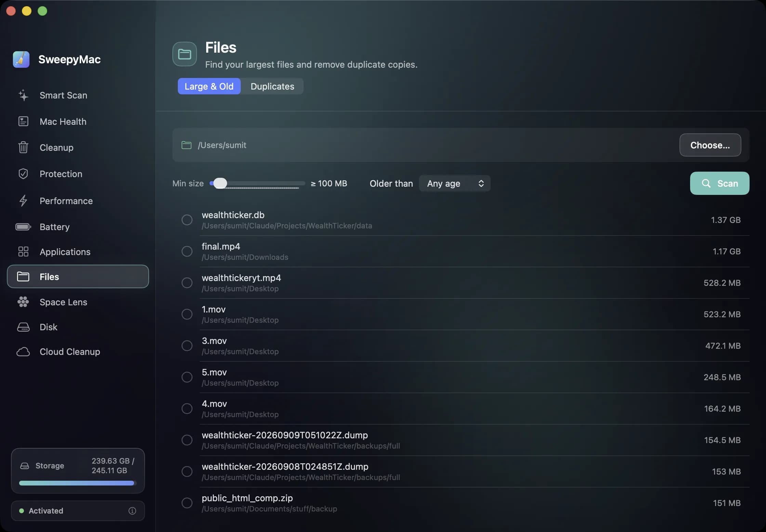Click the Storage usage panel
766x532 pixels.
click(x=78, y=471)
